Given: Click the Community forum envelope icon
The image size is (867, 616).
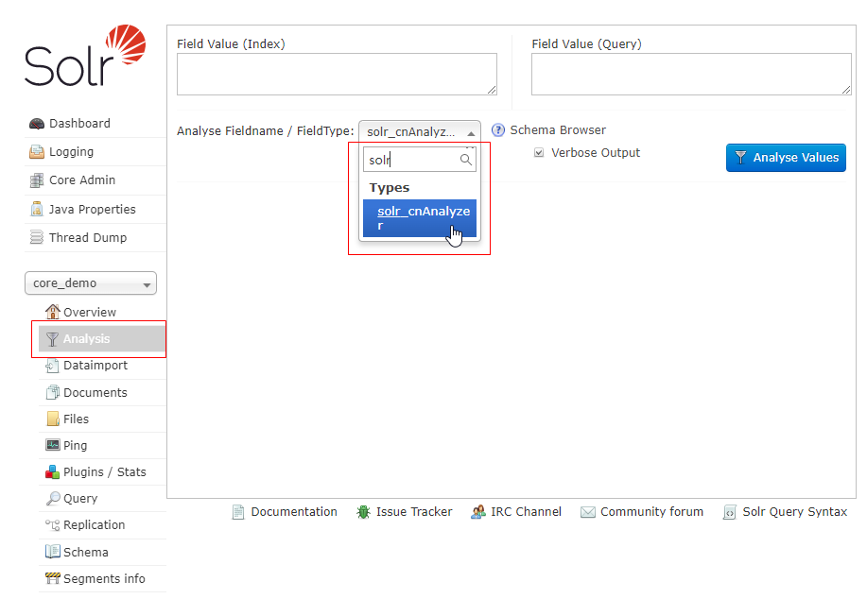Looking at the screenshot, I should click(x=588, y=512).
